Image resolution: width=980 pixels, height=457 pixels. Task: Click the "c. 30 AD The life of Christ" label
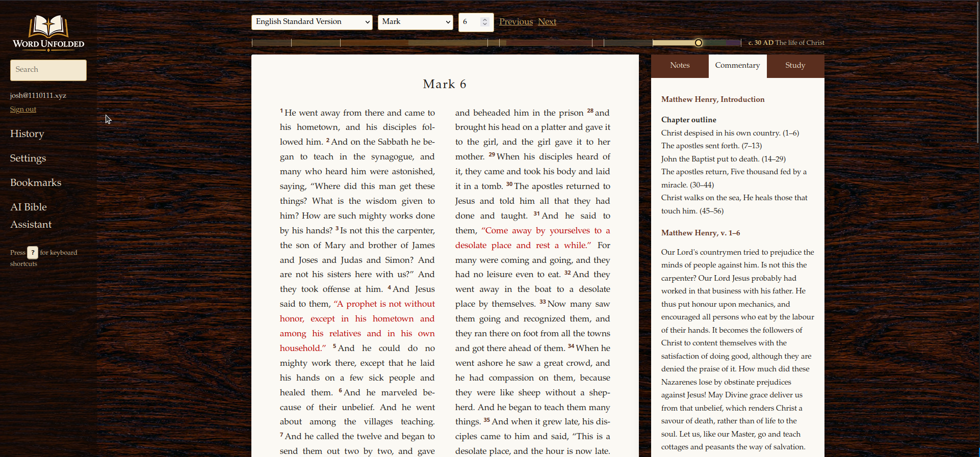pyautogui.click(x=786, y=43)
